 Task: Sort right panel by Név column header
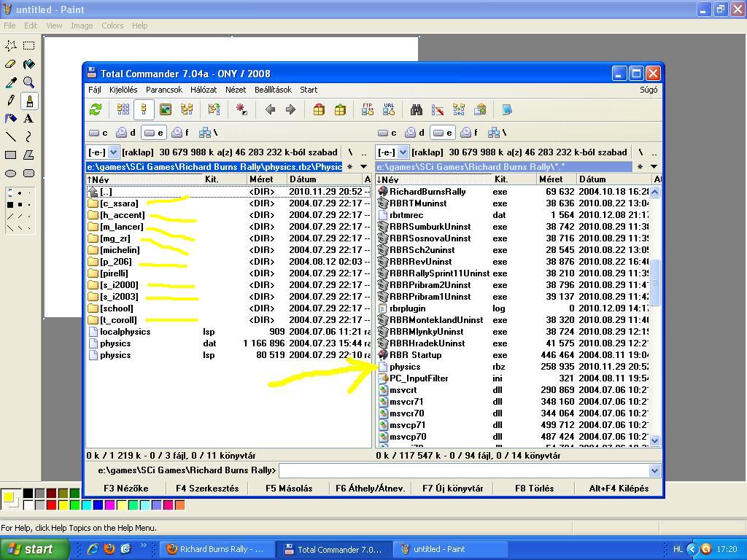tap(433, 179)
